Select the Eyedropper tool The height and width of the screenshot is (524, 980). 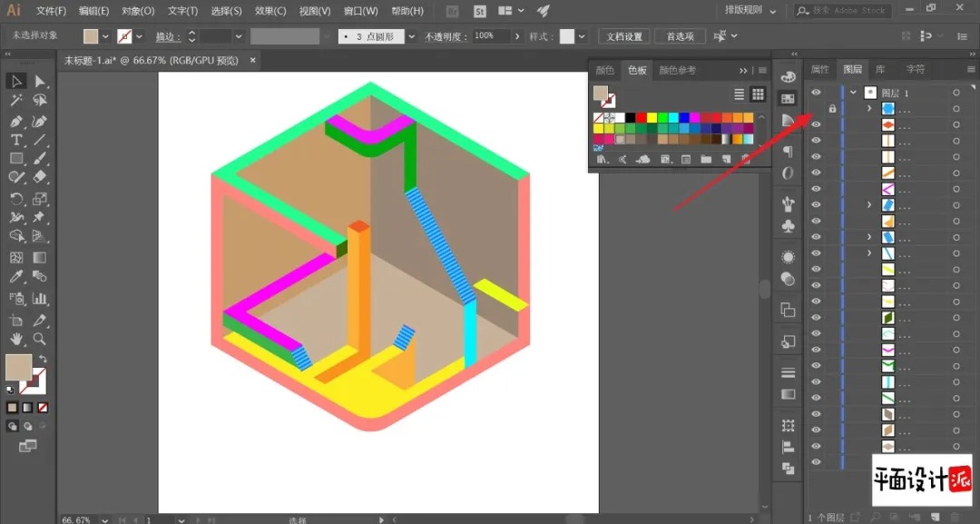click(16, 276)
